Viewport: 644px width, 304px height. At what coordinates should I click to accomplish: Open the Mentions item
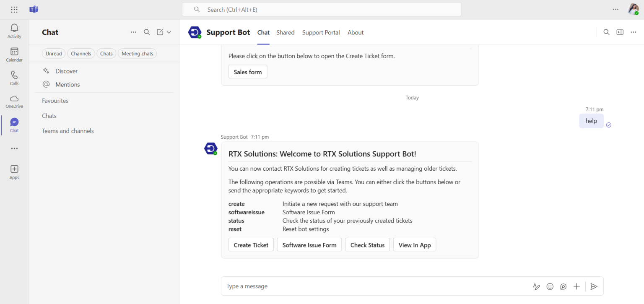[67, 85]
